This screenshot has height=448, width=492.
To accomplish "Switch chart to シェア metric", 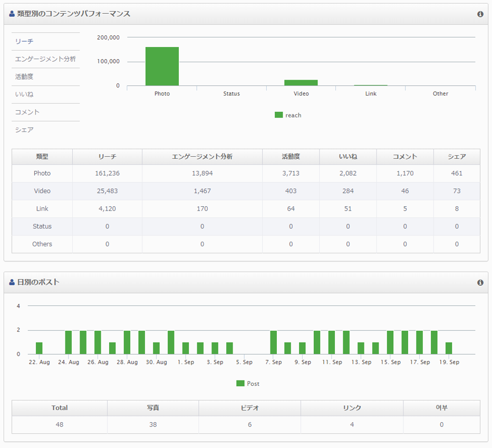I will (x=24, y=130).
